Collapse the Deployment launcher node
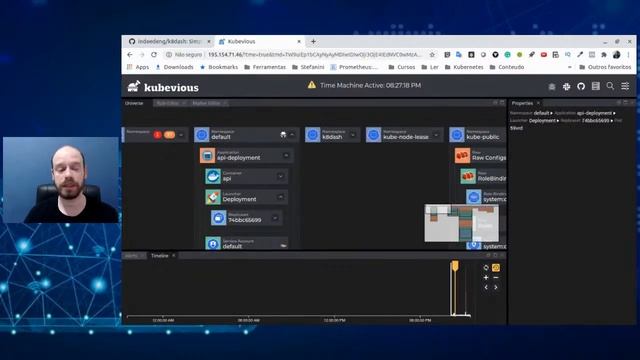This screenshot has height=360, width=640. click(x=280, y=197)
